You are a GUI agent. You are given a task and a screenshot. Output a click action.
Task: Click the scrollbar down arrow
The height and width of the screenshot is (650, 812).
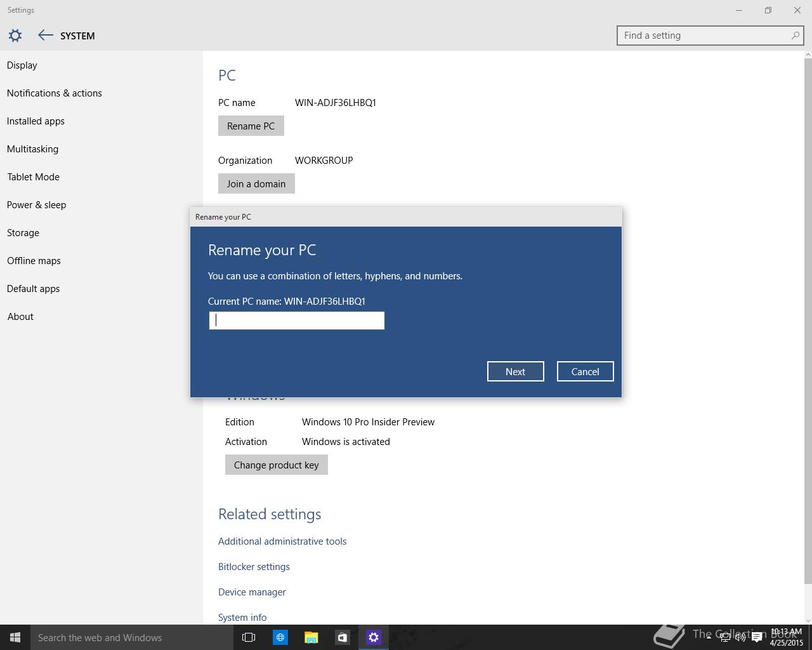pos(808,620)
